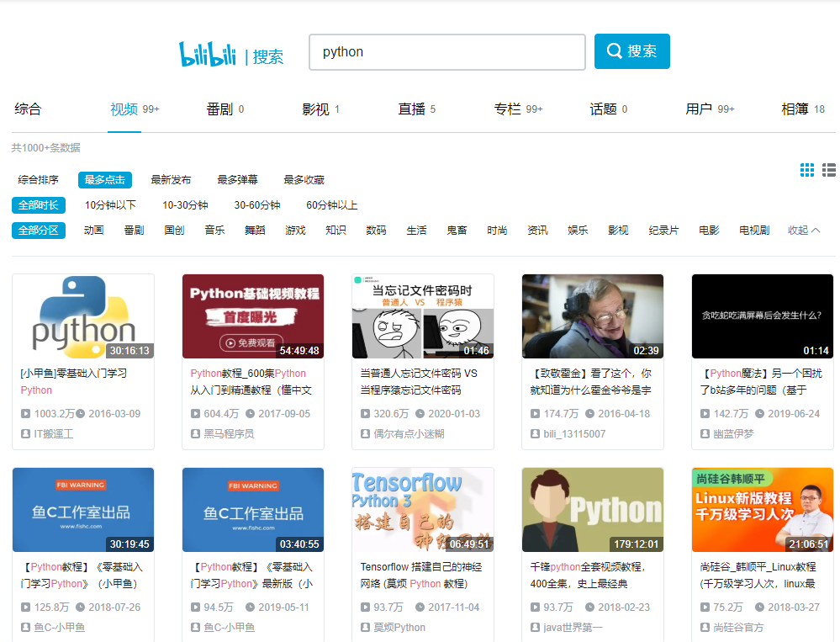Switch to grid view layout icon
Viewport: 840px width, 642px height.
click(x=806, y=170)
